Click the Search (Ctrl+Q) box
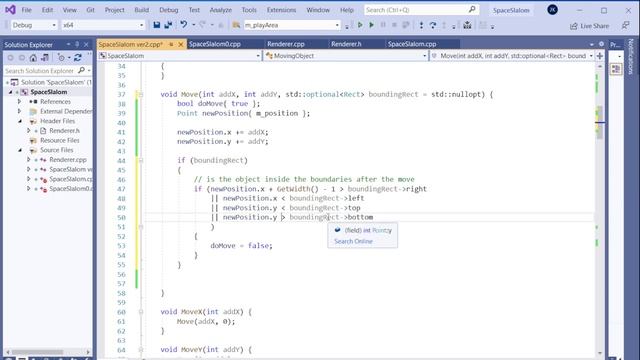Screen dimensions: 640x360 point(422,10)
